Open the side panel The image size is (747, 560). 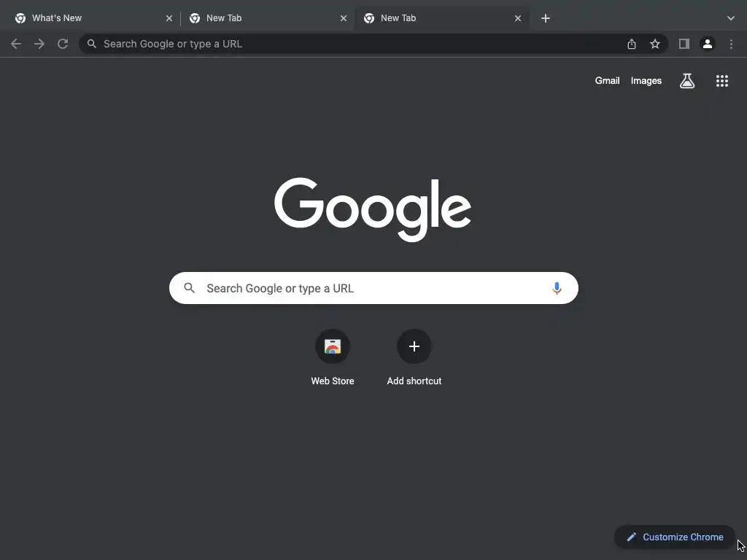684,44
